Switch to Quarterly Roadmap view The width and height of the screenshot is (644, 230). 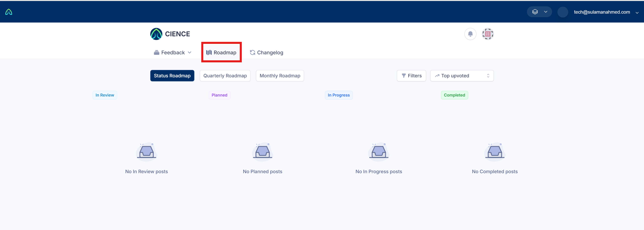coord(225,76)
